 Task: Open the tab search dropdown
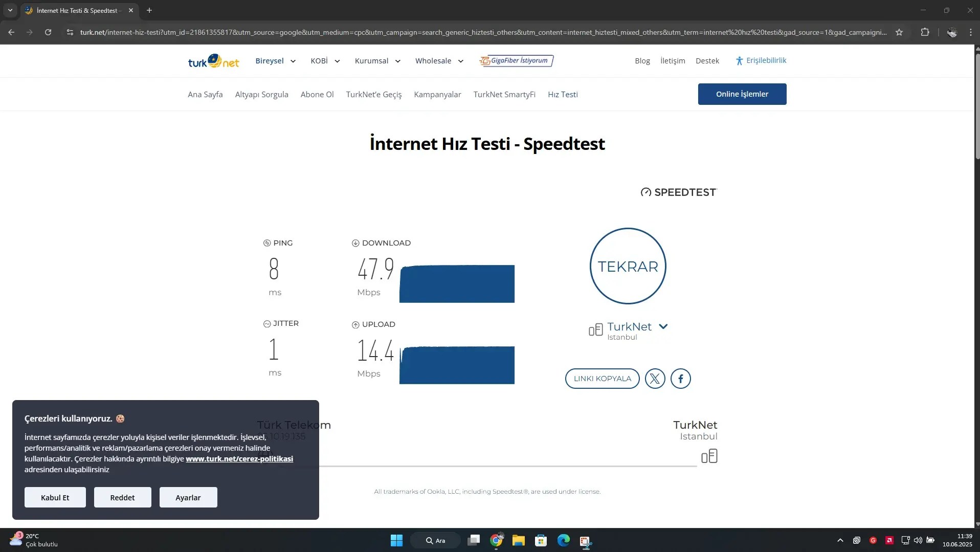(x=10, y=10)
